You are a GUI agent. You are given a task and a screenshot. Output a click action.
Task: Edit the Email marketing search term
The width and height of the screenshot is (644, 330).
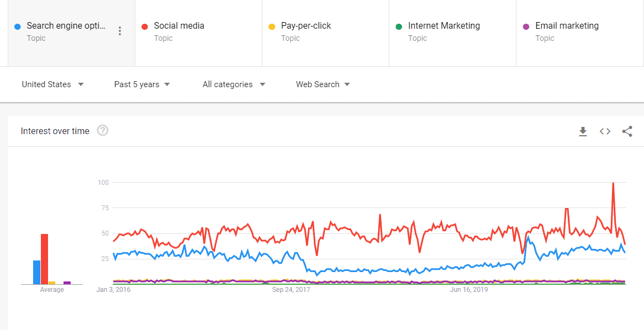click(x=580, y=33)
